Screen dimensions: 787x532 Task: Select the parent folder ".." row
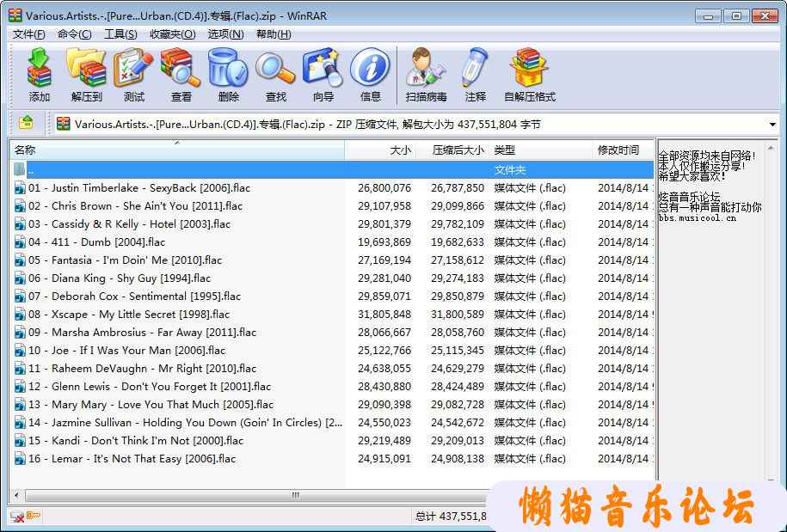(332, 170)
